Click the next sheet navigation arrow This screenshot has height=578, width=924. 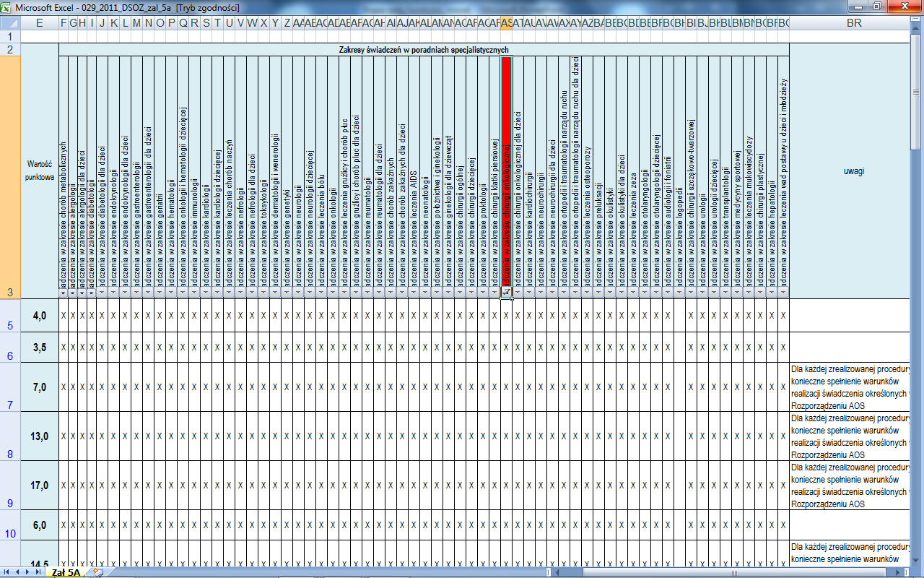click(x=28, y=571)
